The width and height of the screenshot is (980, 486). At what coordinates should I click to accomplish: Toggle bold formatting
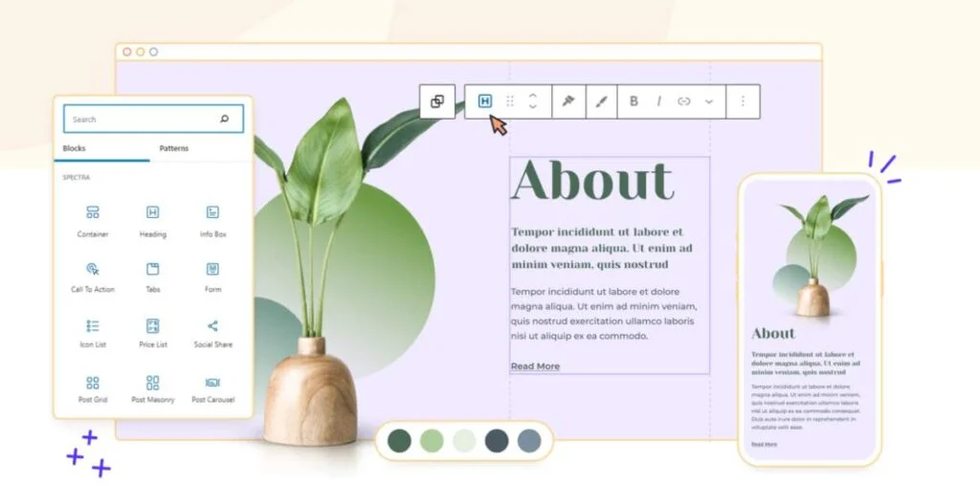pyautogui.click(x=634, y=101)
